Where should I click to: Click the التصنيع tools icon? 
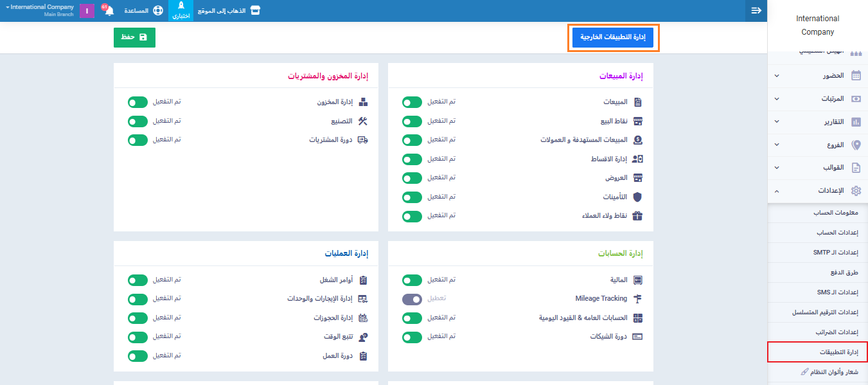(x=363, y=121)
